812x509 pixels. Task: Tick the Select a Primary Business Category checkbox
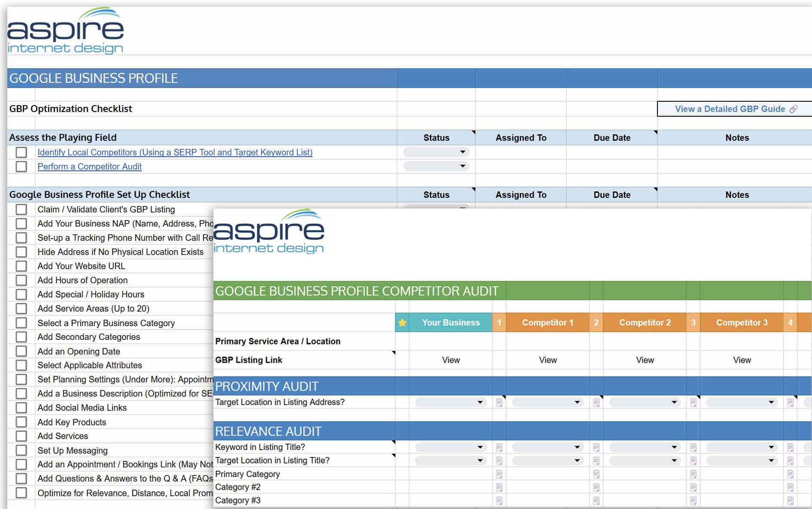(21, 323)
